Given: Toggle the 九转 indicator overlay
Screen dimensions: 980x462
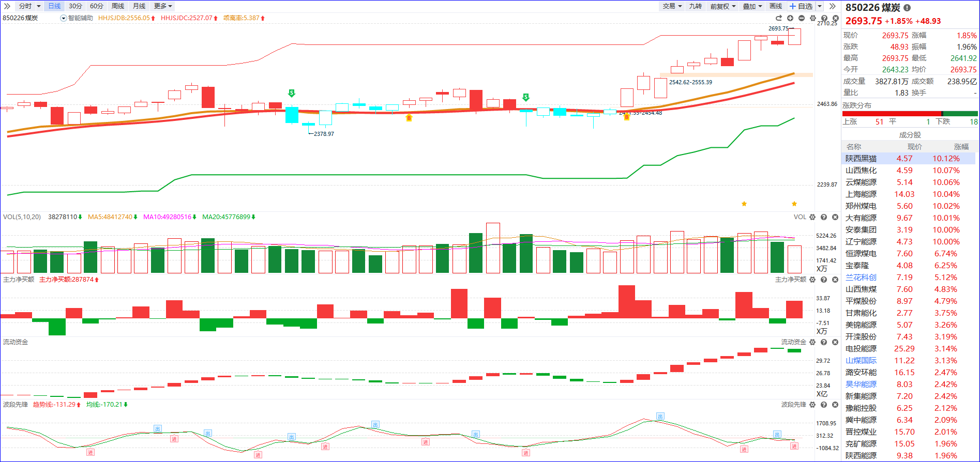Looking at the screenshot, I should click(x=696, y=6).
